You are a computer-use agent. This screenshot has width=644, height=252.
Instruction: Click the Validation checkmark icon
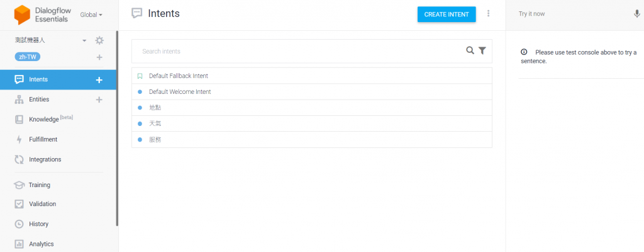[19, 204]
